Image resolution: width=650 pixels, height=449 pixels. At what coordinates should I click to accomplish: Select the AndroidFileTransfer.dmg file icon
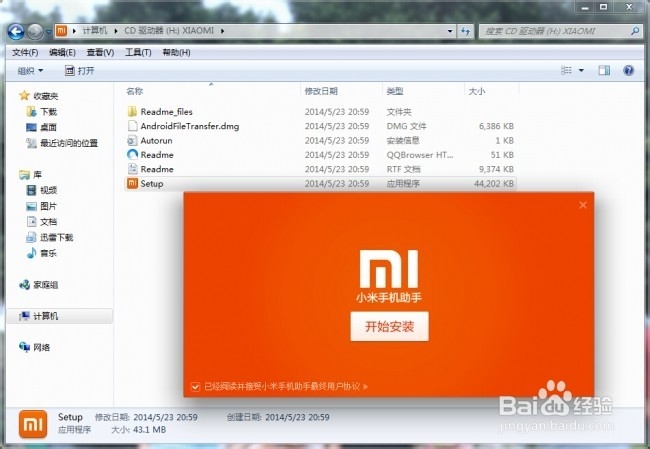132,126
